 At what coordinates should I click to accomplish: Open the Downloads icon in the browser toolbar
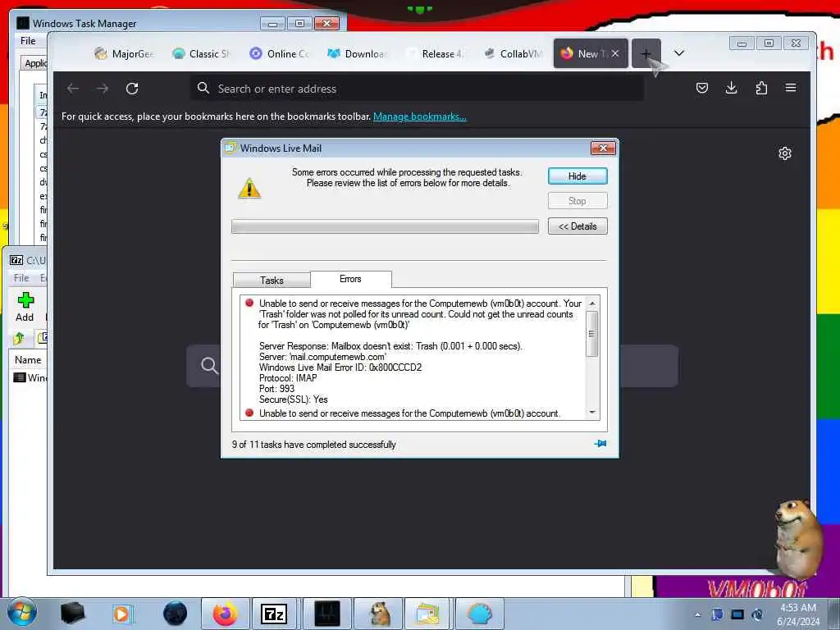(x=731, y=88)
